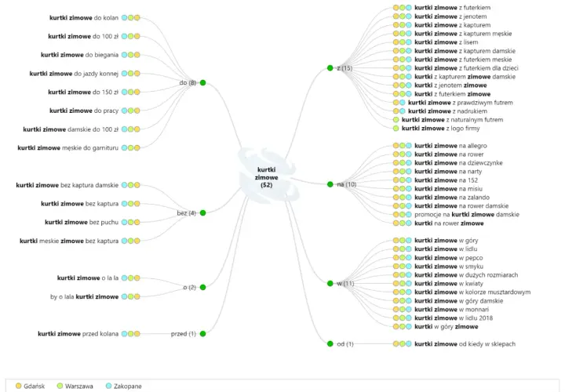Image resolution: width=565 pixels, height=392 pixels.
Task: Click the green "o (2)" node dot
Action: click(203, 287)
